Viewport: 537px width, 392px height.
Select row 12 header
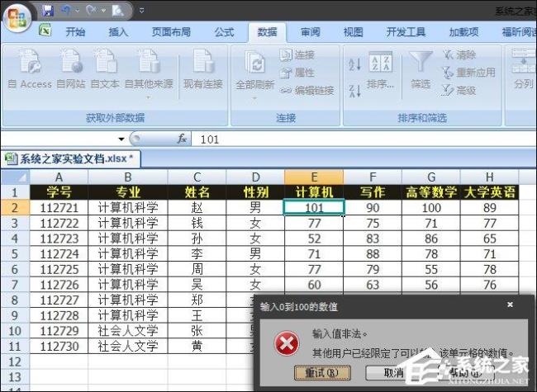click(x=15, y=361)
